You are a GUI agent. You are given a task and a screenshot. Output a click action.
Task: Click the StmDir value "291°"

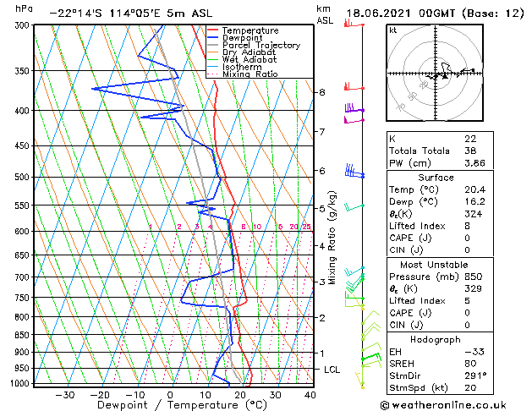coord(475,376)
